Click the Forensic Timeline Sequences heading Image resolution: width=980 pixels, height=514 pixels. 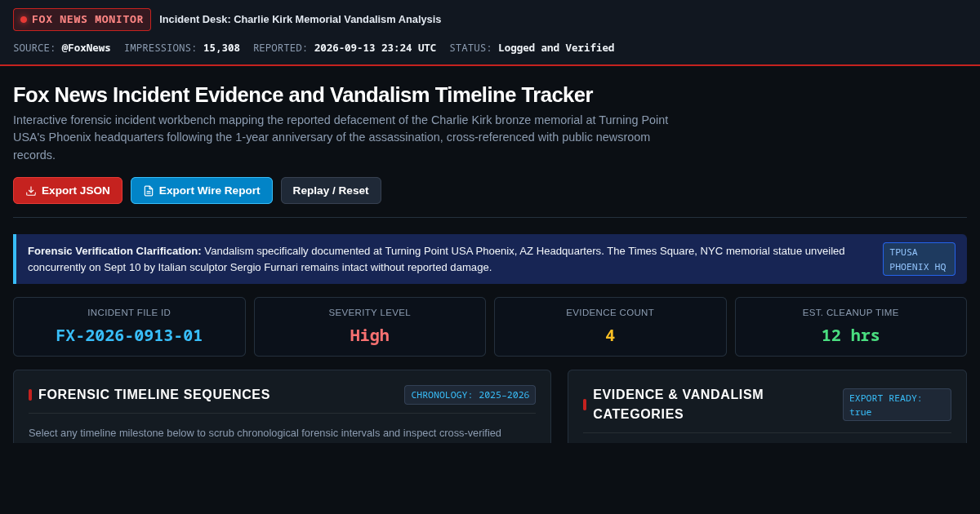coord(154,395)
